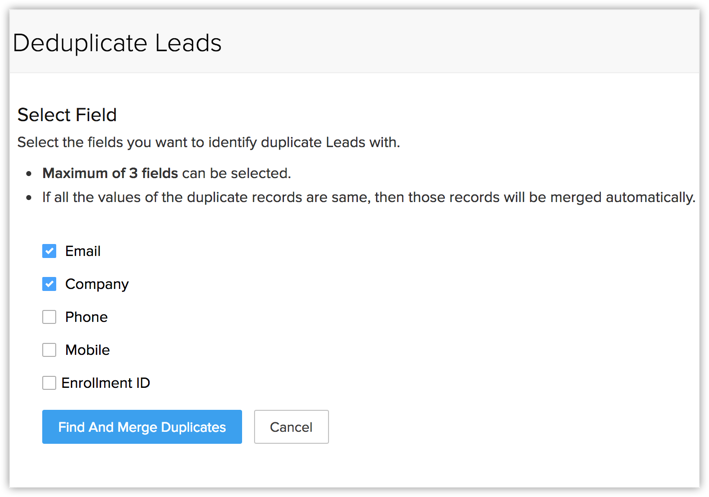This screenshot has height=497, width=709.
Task: Check the Enrollment ID checkbox
Action: 49,383
